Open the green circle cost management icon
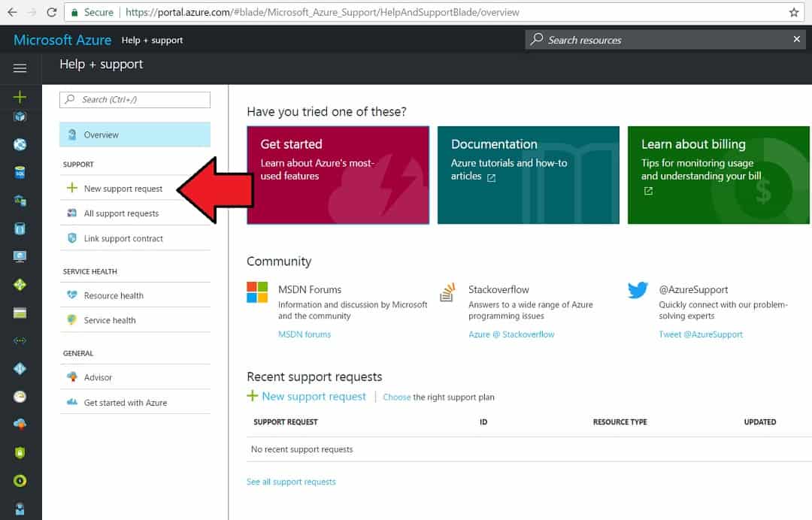Image resolution: width=812 pixels, height=520 pixels. coord(20,481)
